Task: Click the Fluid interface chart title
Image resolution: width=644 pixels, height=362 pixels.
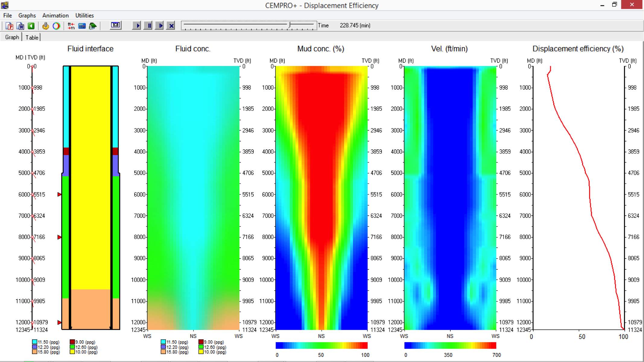Action: pyautogui.click(x=90, y=49)
